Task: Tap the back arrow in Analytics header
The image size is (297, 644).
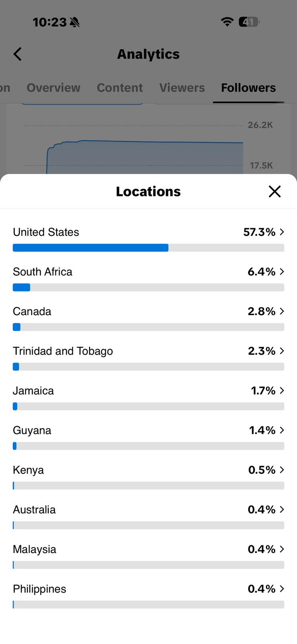Action: [17, 54]
